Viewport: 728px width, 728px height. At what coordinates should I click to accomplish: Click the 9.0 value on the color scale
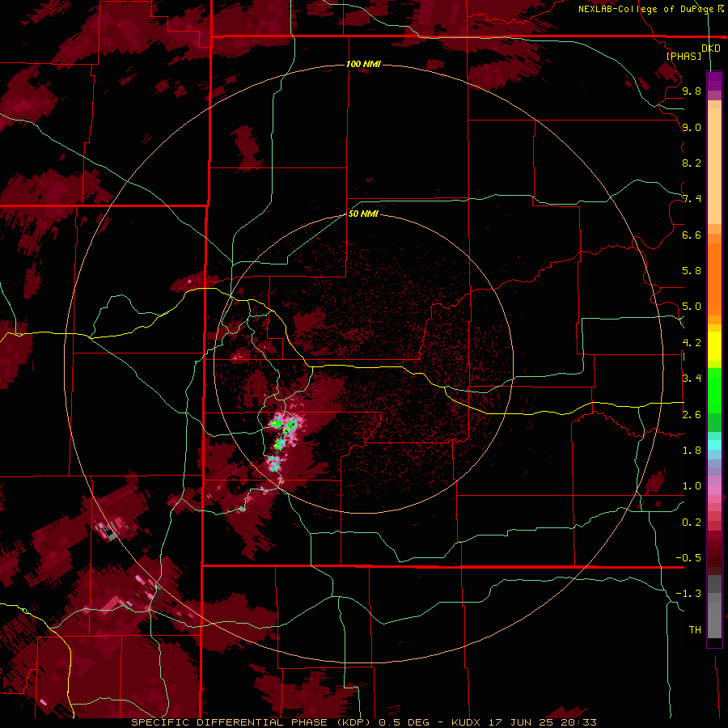point(692,128)
